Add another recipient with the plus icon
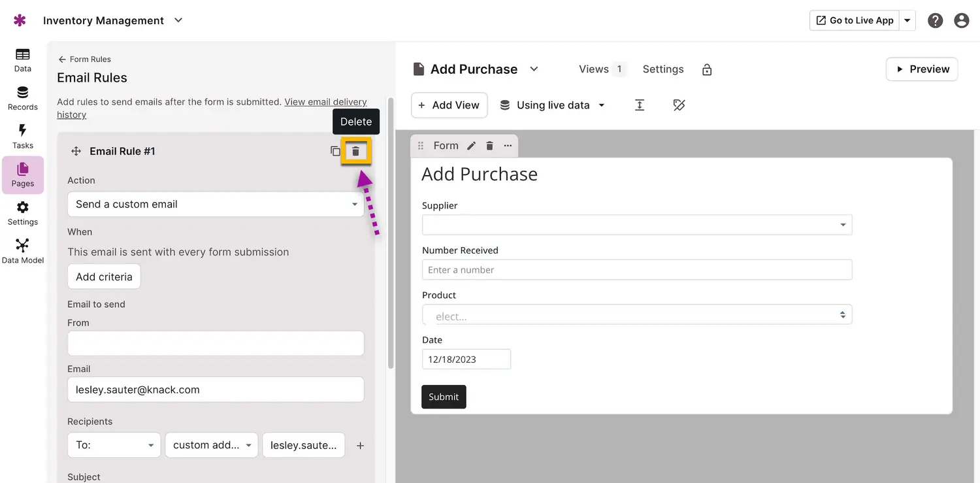 pos(360,446)
